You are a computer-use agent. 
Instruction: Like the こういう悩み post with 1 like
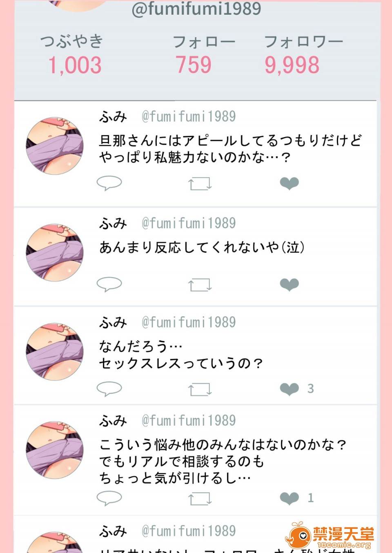290,498
